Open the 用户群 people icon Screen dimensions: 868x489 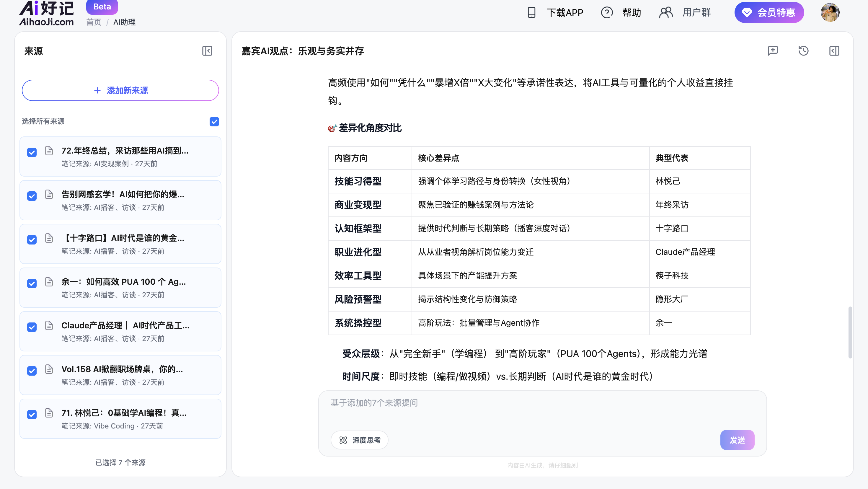click(x=666, y=12)
